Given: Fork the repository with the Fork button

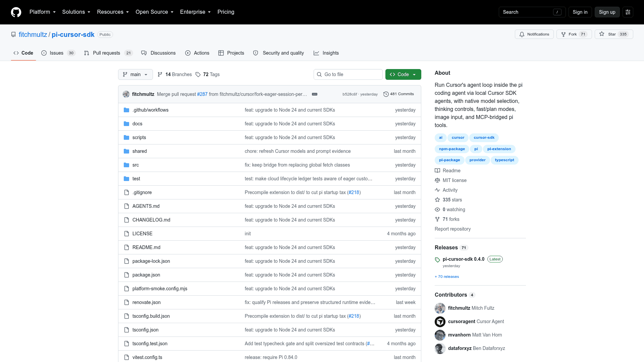Looking at the screenshot, I should pyautogui.click(x=574, y=34).
